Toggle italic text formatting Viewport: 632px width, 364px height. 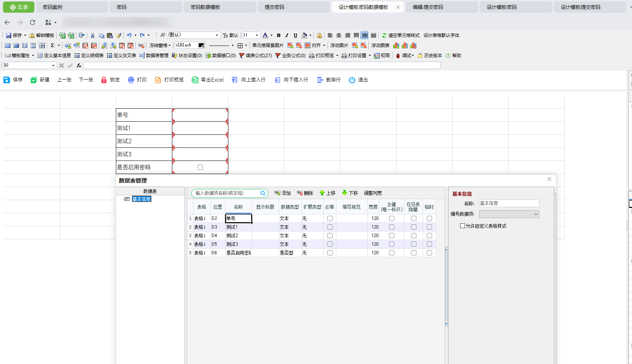pyautogui.click(x=287, y=35)
